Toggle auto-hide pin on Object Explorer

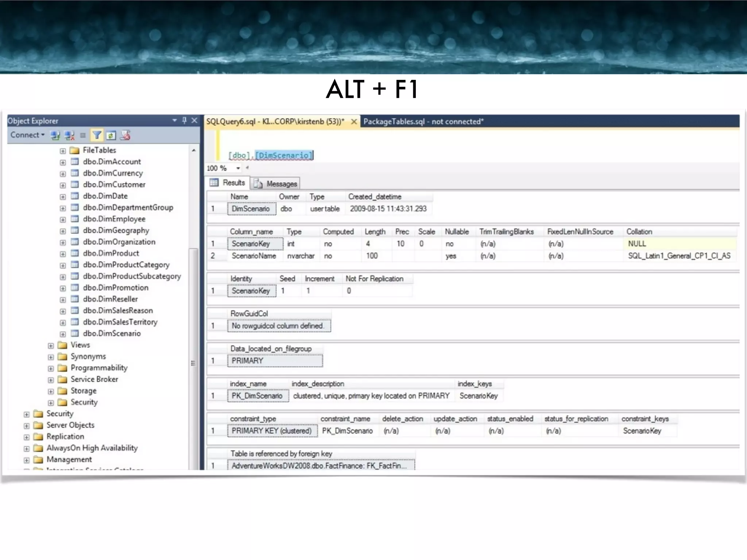(x=184, y=120)
